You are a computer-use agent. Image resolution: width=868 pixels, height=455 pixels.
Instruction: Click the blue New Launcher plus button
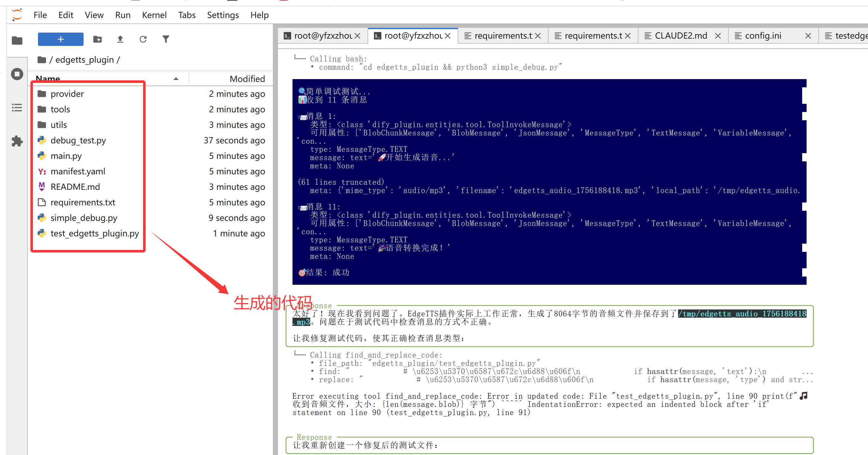(61, 39)
